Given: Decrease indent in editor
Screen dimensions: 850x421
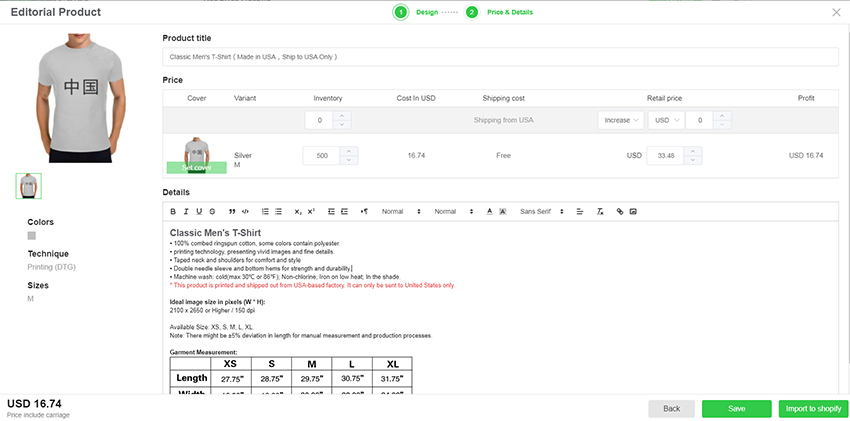Looking at the screenshot, I should (x=331, y=211).
